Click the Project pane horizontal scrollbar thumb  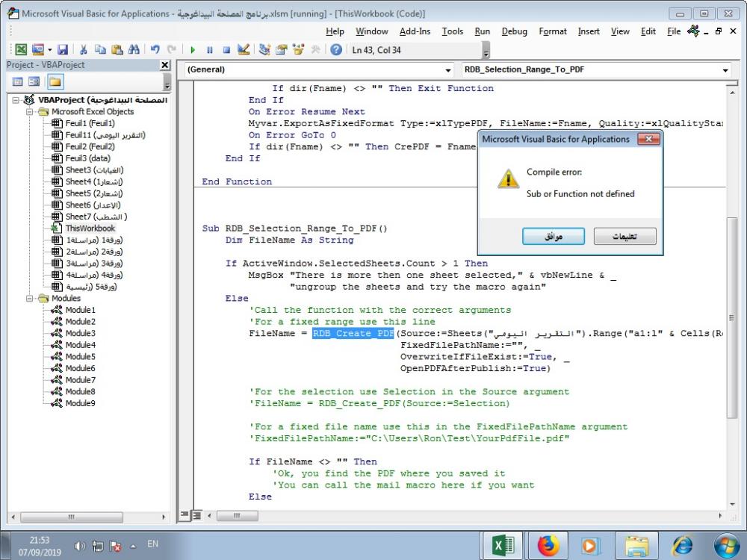click(x=72, y=517)
